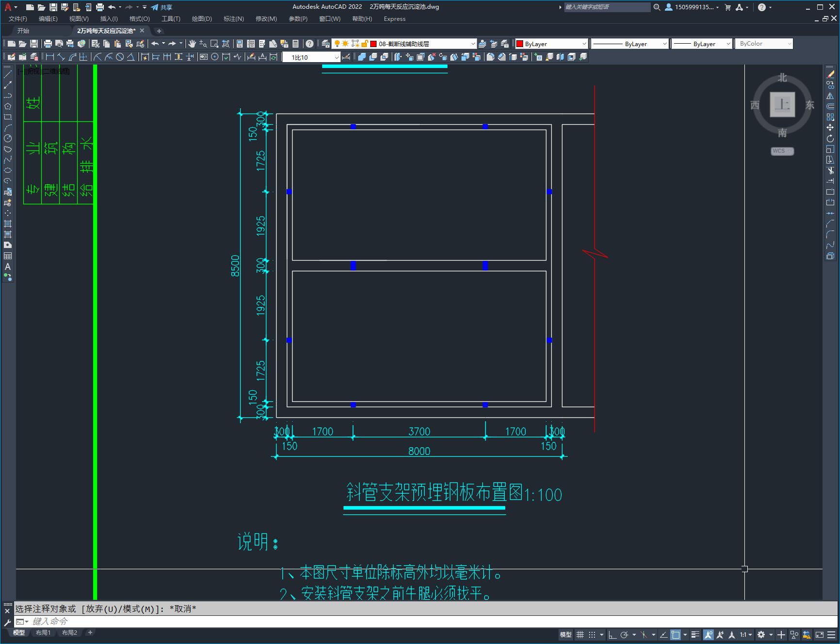
Task: Select the Angular dimension tool
Action: point(131,57)
